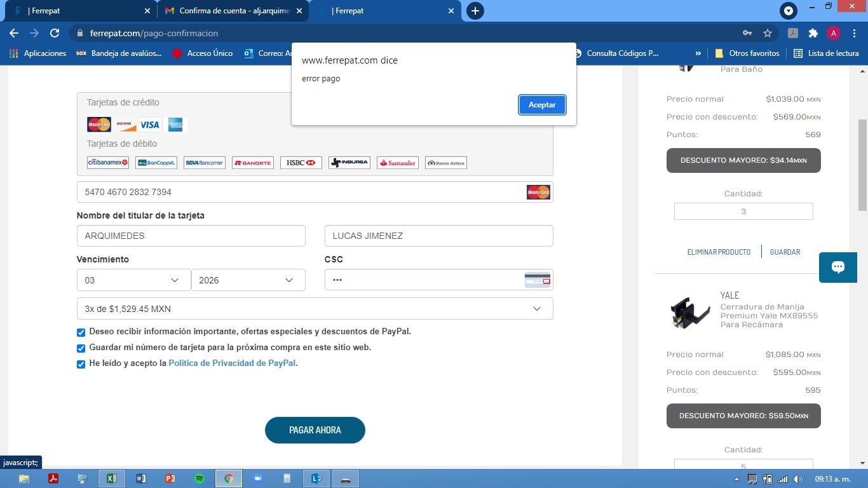Open Zoom from the taskbar

(x=258, y=478)
